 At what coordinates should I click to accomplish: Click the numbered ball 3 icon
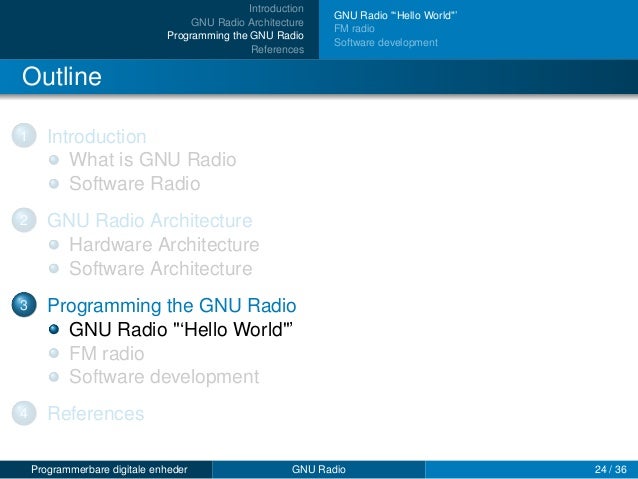pyautogui.click(x=24, y=304)
